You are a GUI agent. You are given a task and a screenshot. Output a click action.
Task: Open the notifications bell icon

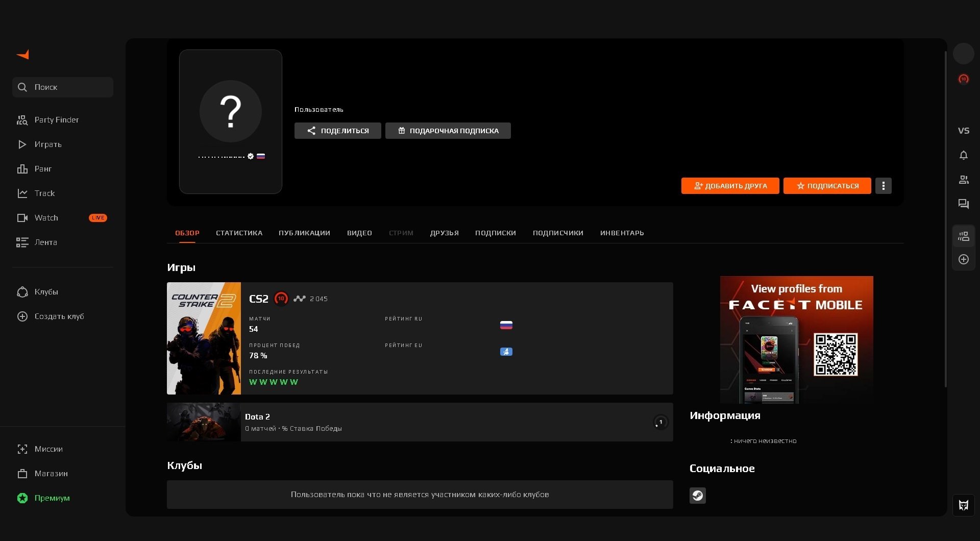(963, 155)
